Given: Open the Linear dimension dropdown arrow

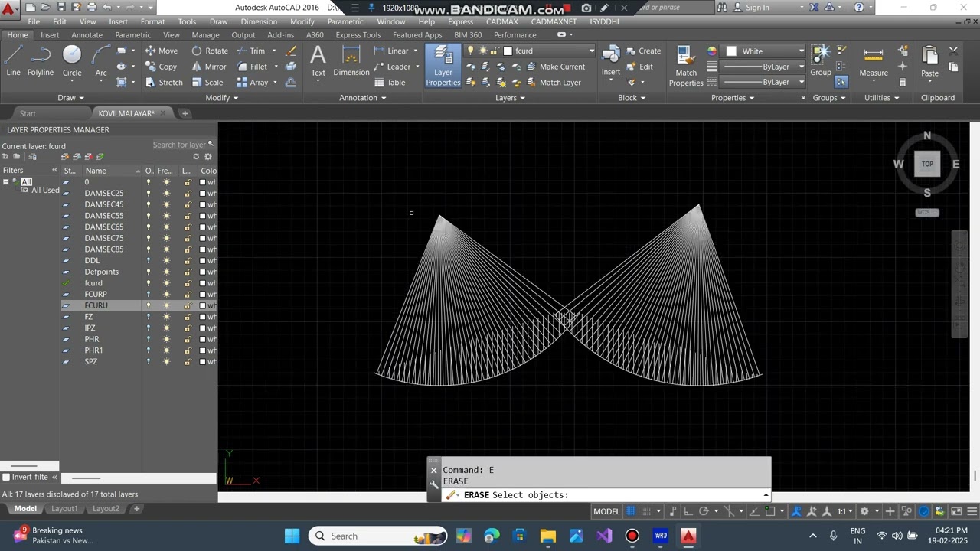Looking at the screenshot, I should [416, 51].
